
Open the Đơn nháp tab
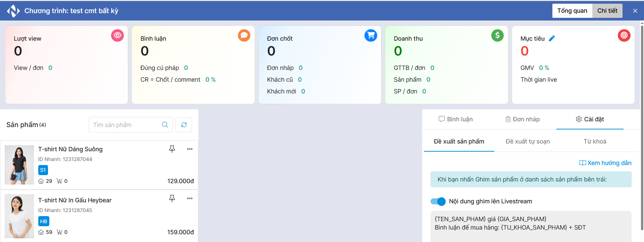pos(523,119)
